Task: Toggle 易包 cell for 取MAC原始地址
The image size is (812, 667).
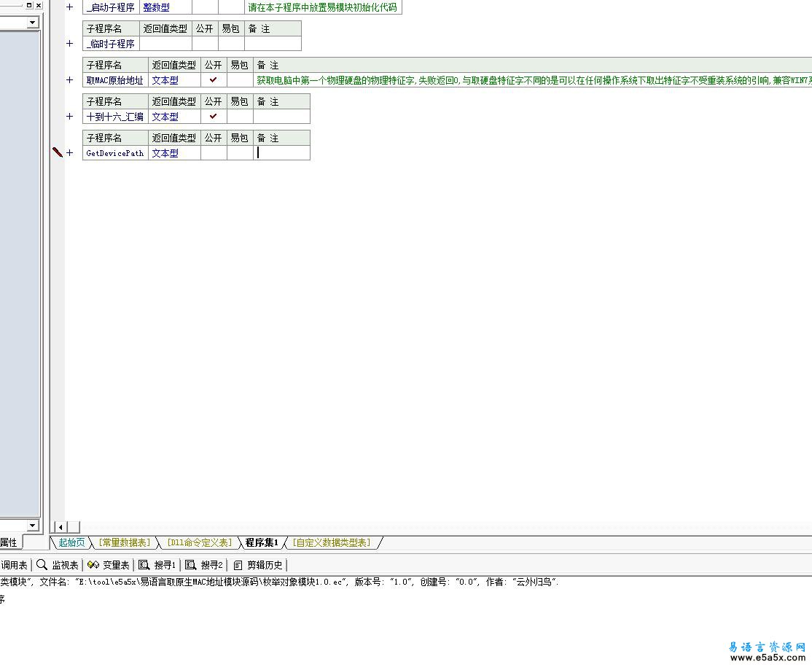Action: (x=240, y=80)
